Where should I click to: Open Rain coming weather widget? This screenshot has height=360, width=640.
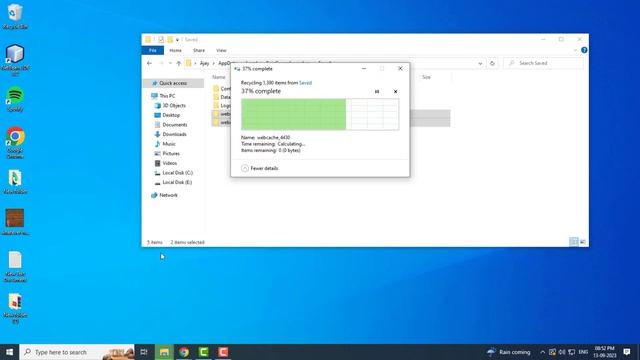[509, 352]
